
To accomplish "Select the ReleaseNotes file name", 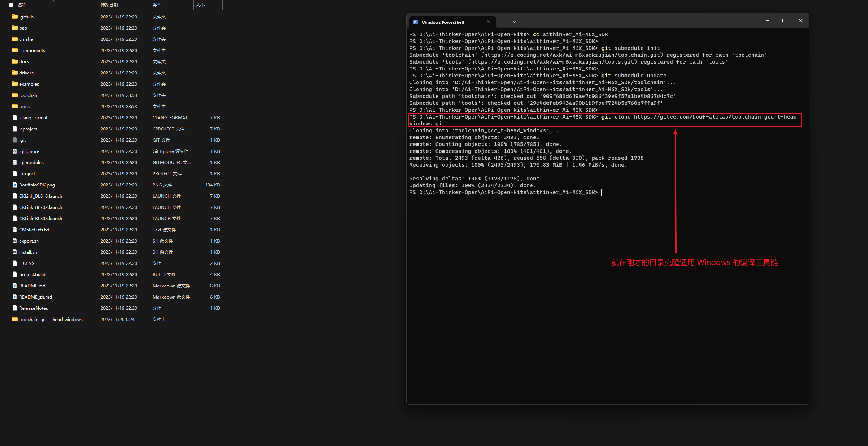I will pyautogui.click(x=34, y=308).
